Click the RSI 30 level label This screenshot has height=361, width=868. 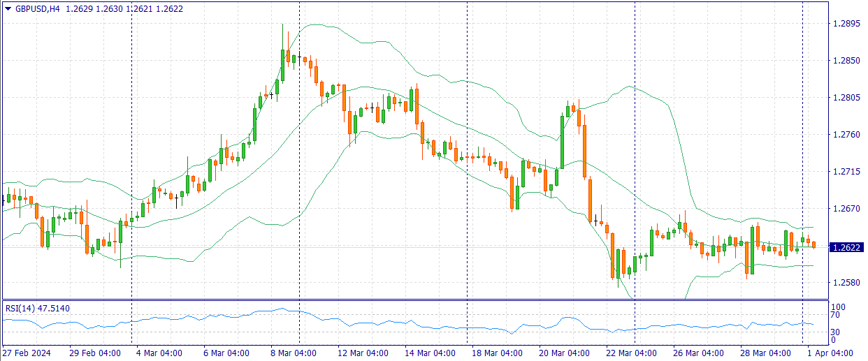(x=834, y=332)
